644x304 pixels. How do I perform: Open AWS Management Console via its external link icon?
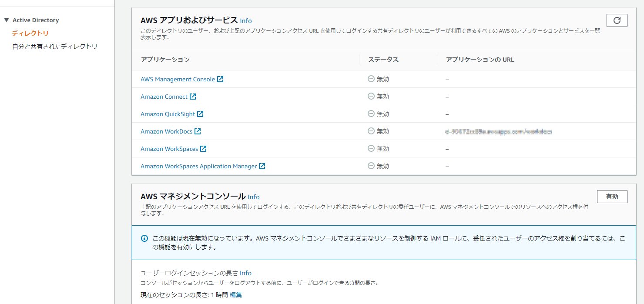pos(221,79)
